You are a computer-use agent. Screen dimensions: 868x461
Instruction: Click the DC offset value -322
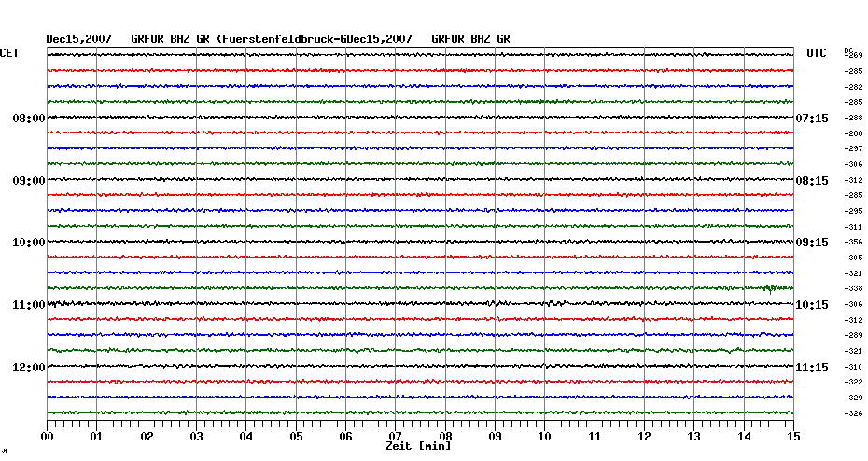pyautogui.click(x=853, y=383)
